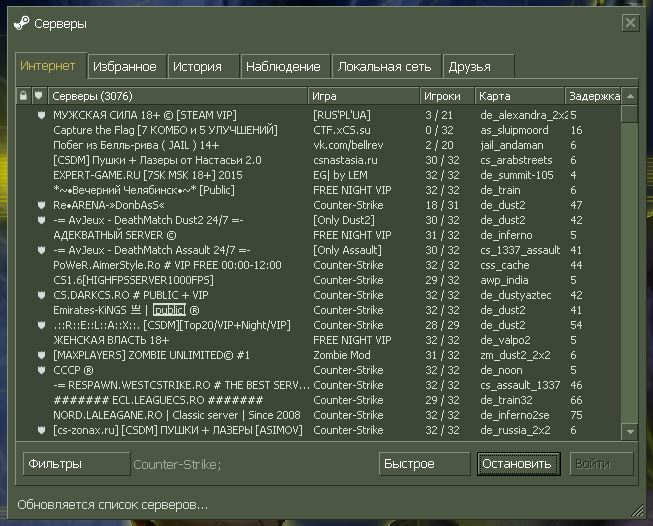Image resolution: width=653 pixels, height=526 pixels.
Task: Click map de_summit-105 cell
Action: 517,175
